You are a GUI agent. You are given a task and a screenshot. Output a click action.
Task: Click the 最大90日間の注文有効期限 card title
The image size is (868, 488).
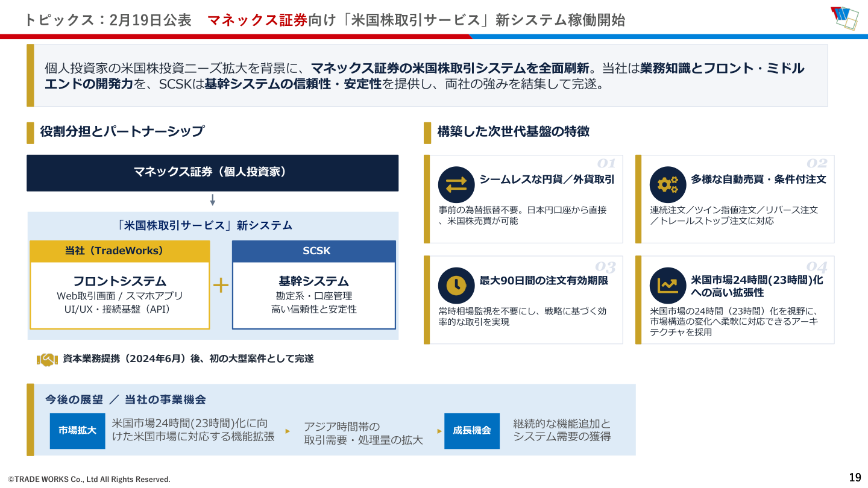click(x=543, y=280)
